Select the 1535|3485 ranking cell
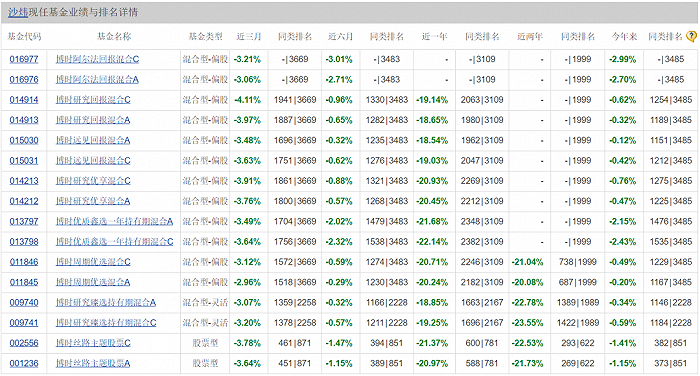The image size is (700, 376). tap(671, 242)
